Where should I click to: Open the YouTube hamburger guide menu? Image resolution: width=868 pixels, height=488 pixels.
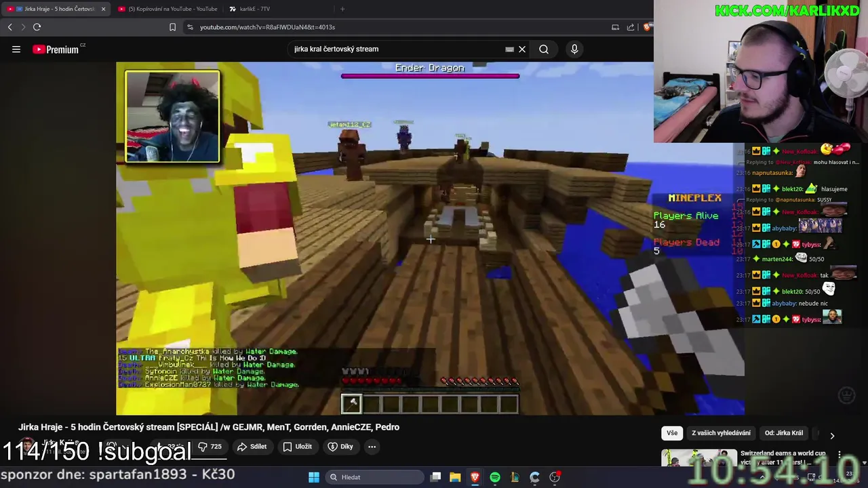coord(16,49)
